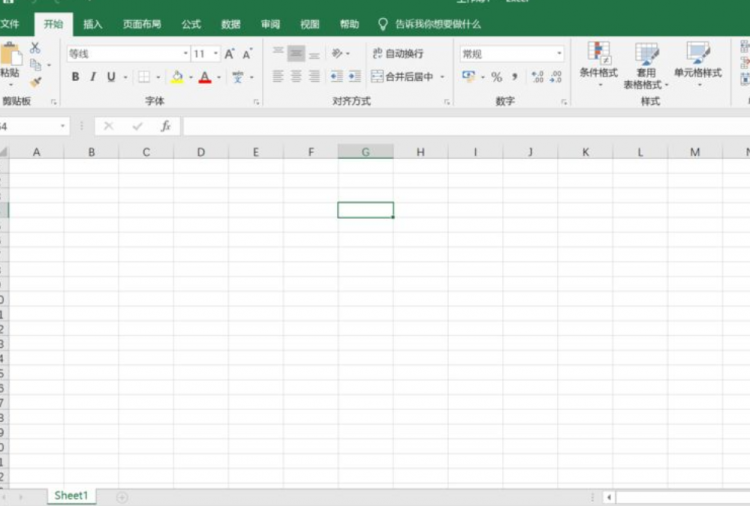The image size is (750, 506).
Task: Open the fill color dropdown arrow
Action: pos(191,77)
